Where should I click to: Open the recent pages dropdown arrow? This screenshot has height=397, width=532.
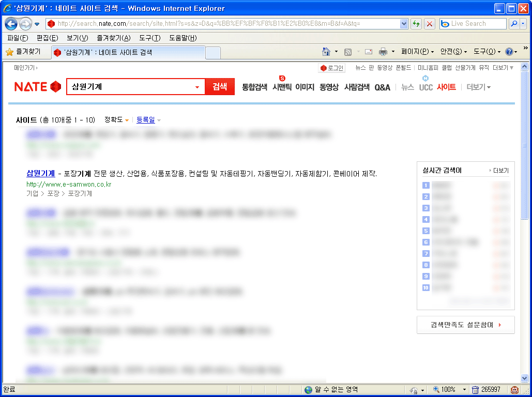37,24
